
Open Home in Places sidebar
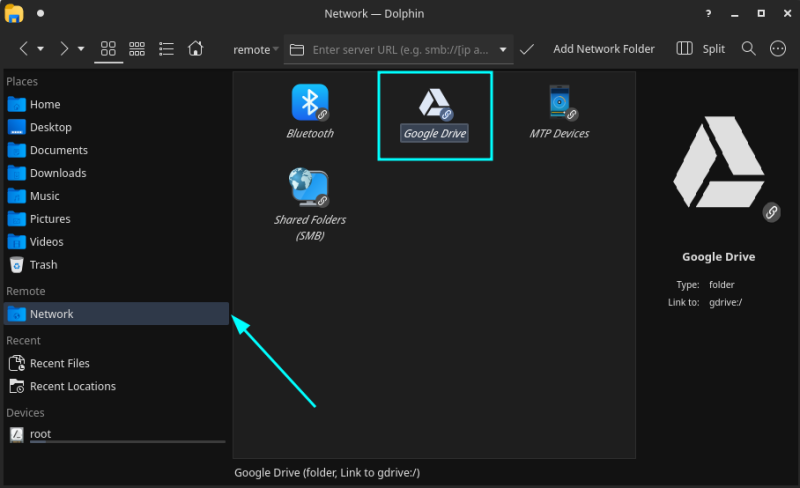[x=116, y=105]
